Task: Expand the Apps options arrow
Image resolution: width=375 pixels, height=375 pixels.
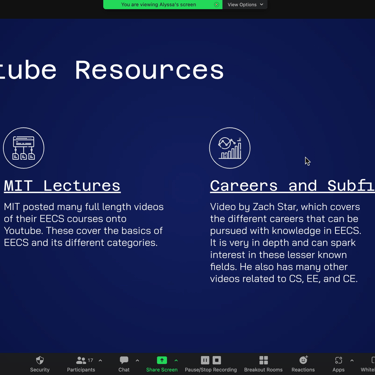Action: click(352, 360)
